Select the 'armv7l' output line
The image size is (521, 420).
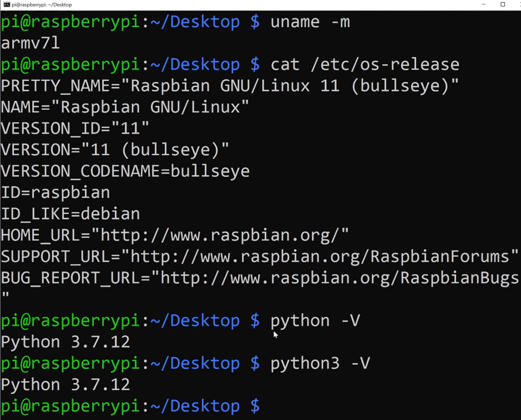coord(30,43)
